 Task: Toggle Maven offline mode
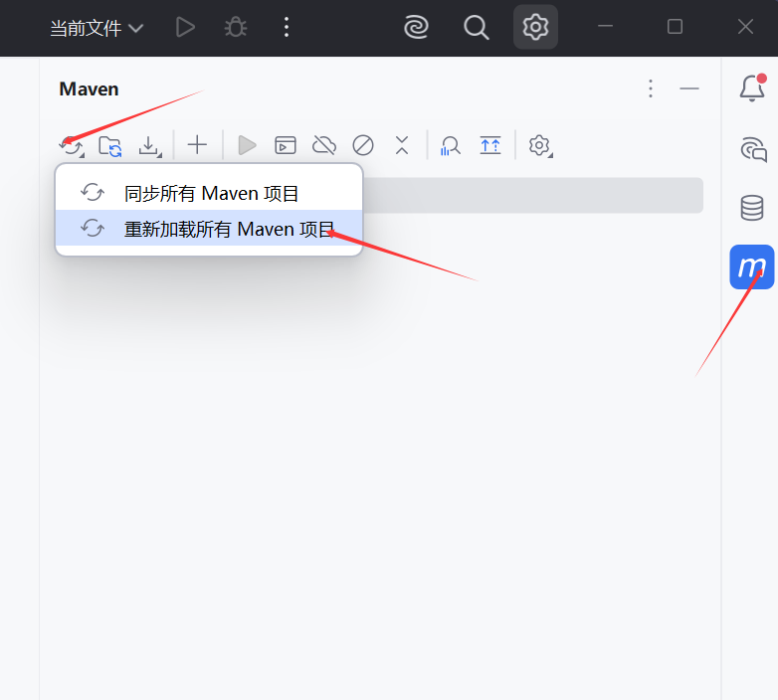[x=324, y=145]
